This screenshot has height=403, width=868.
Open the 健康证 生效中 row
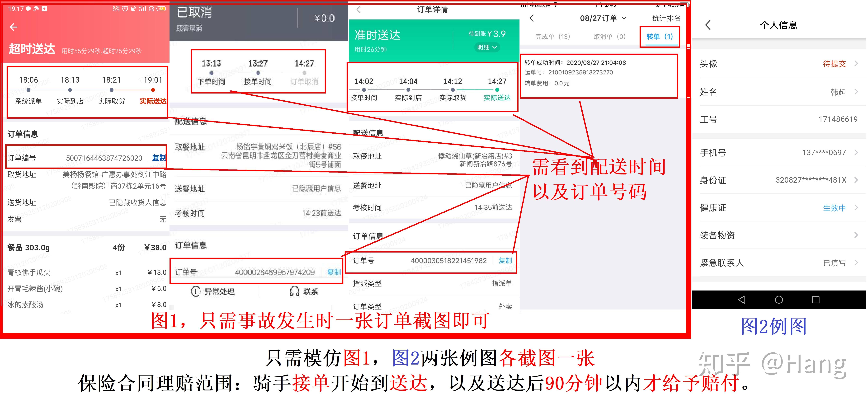[x=779, y=208]
